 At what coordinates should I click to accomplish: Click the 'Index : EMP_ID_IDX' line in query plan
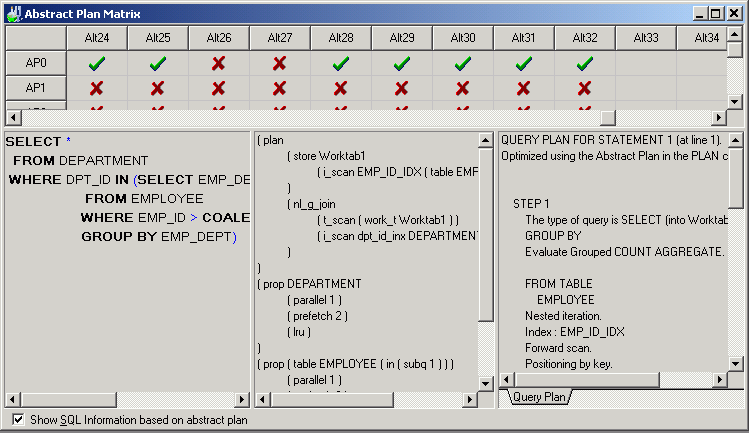coord(575,332)
